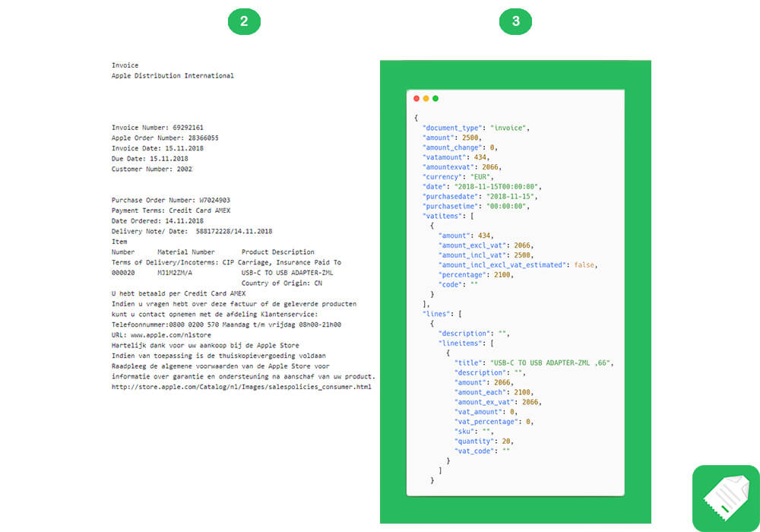
Task: Click "Purchase Order Number: W7024903"
Action: [x=170, y=200]
